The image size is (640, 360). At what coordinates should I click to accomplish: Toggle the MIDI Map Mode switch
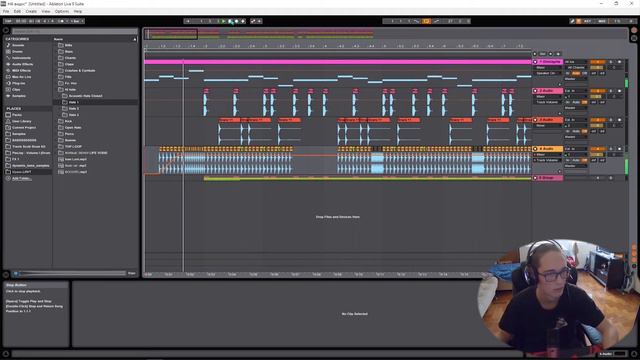pyautogui.click(x=602, y=21)
